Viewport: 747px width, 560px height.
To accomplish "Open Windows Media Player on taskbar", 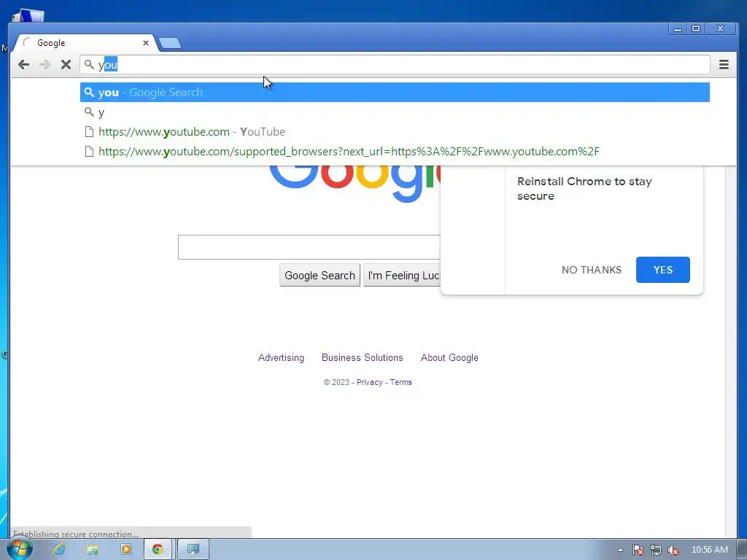I will [x=126, y=549].
